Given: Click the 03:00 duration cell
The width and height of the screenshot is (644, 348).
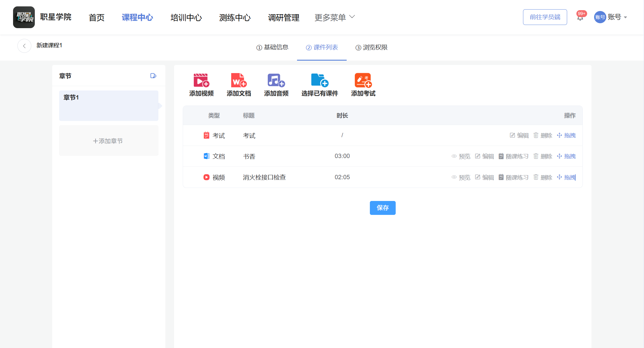Looking at the screenshot, I should (x=342, y=156).
